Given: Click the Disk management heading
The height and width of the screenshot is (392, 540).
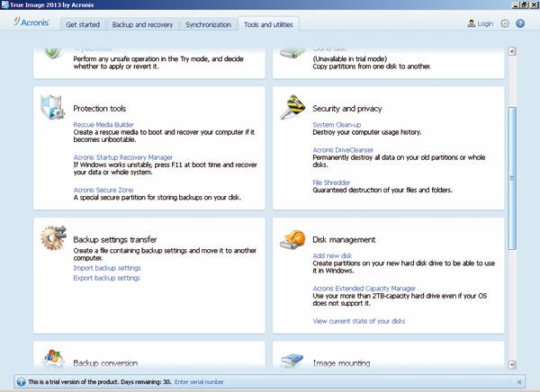Looking at the screenshot, I should [344, 239].
